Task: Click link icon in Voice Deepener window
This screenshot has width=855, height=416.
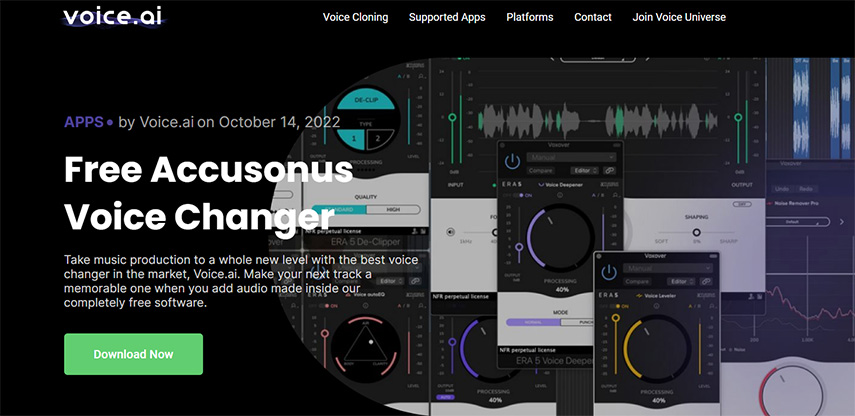Action: (609, 171)
